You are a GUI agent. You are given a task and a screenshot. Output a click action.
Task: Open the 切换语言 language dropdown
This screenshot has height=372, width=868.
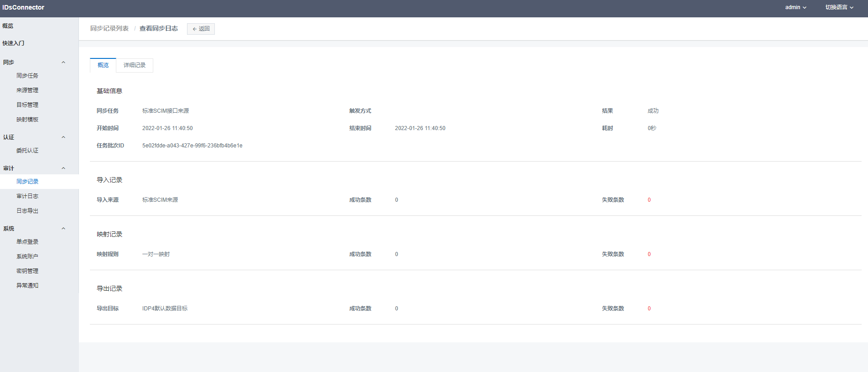point(839,7)
